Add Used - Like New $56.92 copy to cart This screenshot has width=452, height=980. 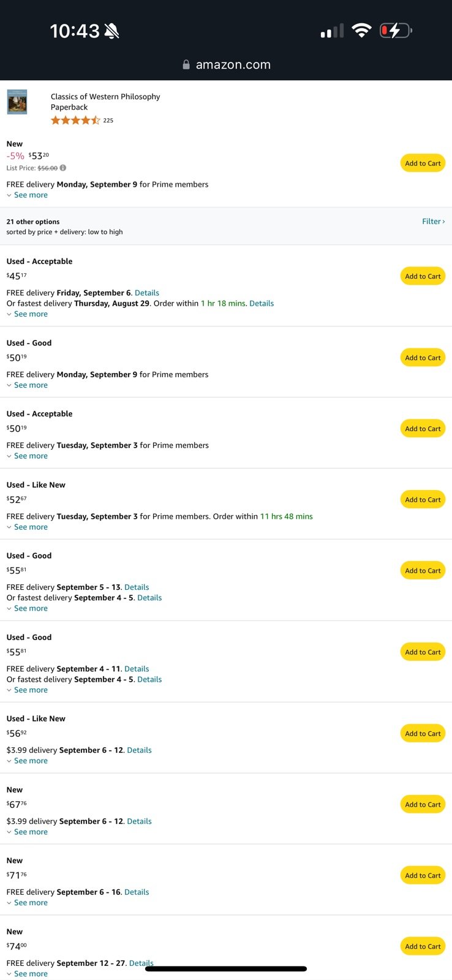click(x=423, y=734)
